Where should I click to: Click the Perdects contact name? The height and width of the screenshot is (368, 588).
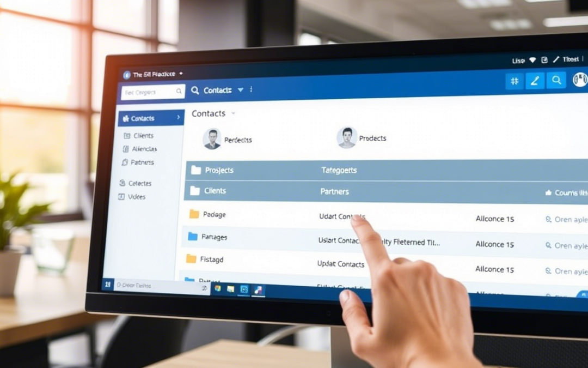pos(238,140)
